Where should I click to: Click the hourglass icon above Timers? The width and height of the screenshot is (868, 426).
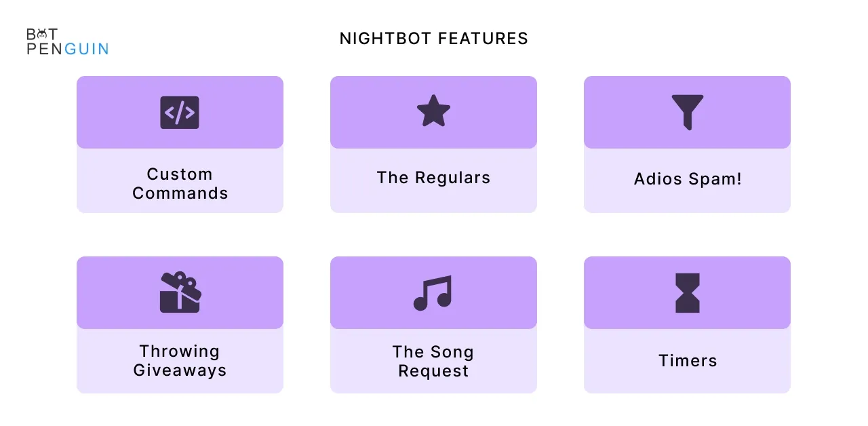pyautogui.click(x=688, y=293)
